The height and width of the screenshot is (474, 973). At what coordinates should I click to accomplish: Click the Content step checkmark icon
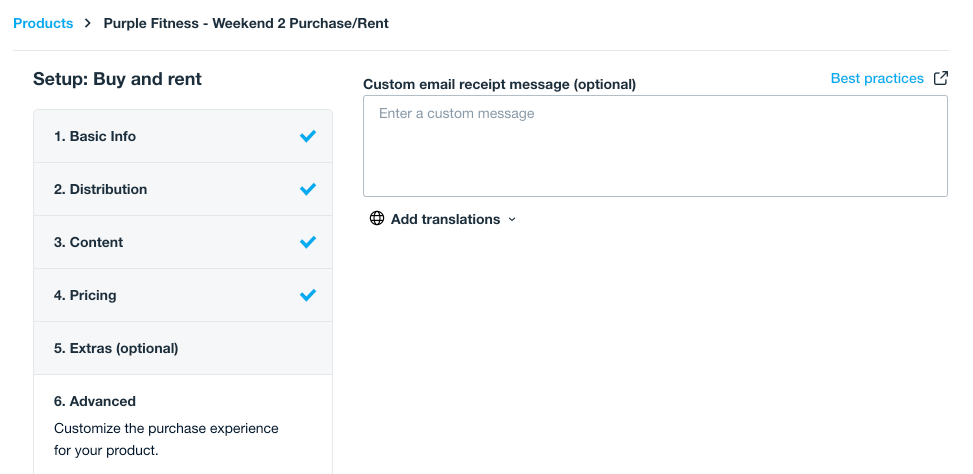pos(308,242)
